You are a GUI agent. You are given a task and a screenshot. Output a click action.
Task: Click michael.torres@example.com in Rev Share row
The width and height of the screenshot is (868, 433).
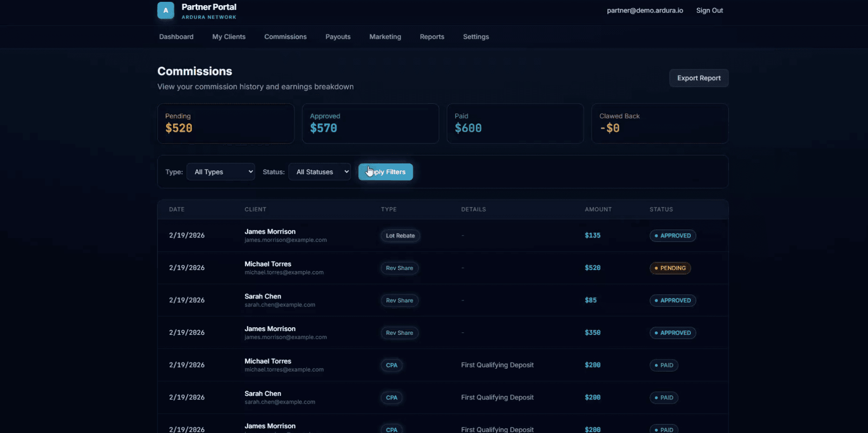click(x=284, y=272)
